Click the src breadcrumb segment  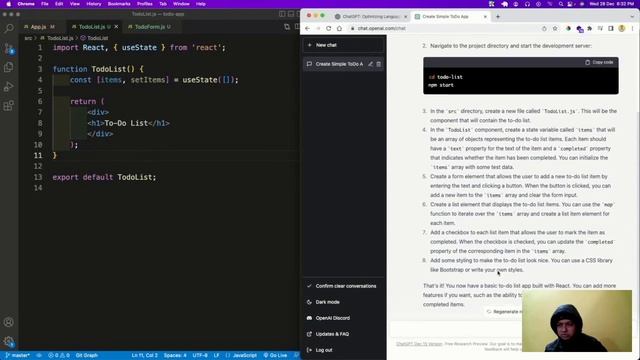tap(28, 38)
